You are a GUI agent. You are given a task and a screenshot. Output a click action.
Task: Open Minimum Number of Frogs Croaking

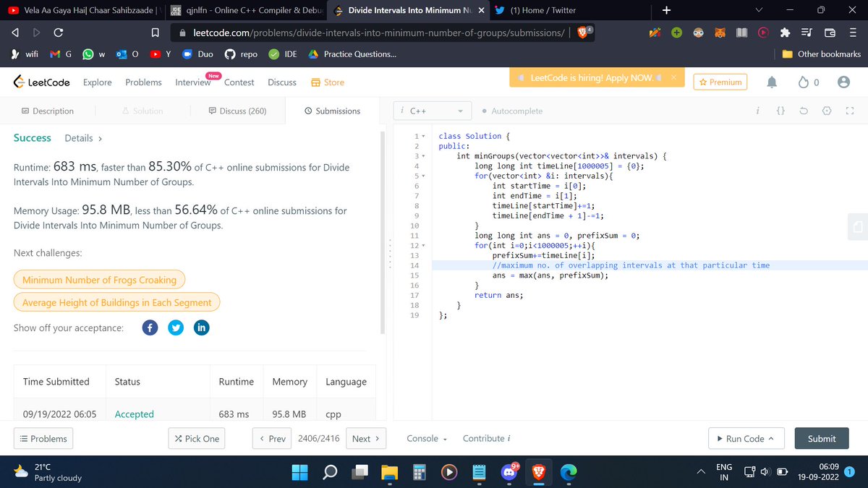pyautogui.click(x=99, y=280)
